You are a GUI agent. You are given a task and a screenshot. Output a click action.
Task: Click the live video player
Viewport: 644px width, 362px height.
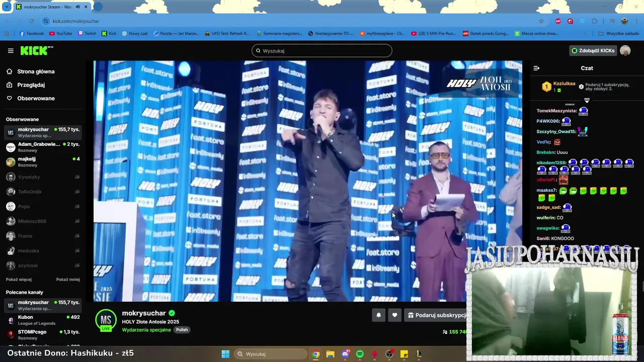tap(308, 181)
